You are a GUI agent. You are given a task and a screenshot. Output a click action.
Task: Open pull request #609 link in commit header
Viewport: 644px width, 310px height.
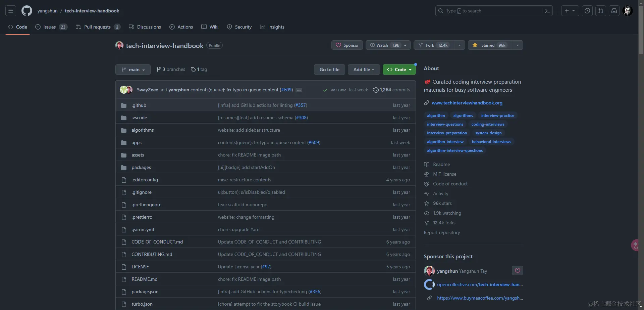click(286, 90)
